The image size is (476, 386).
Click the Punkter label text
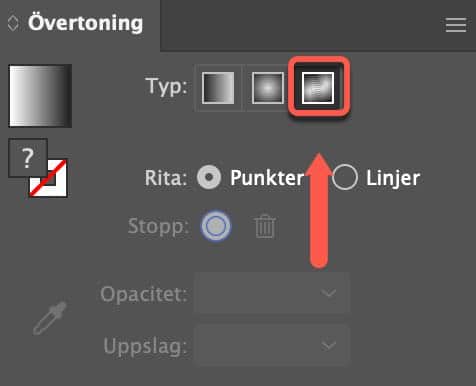click(x=267, y=178)
